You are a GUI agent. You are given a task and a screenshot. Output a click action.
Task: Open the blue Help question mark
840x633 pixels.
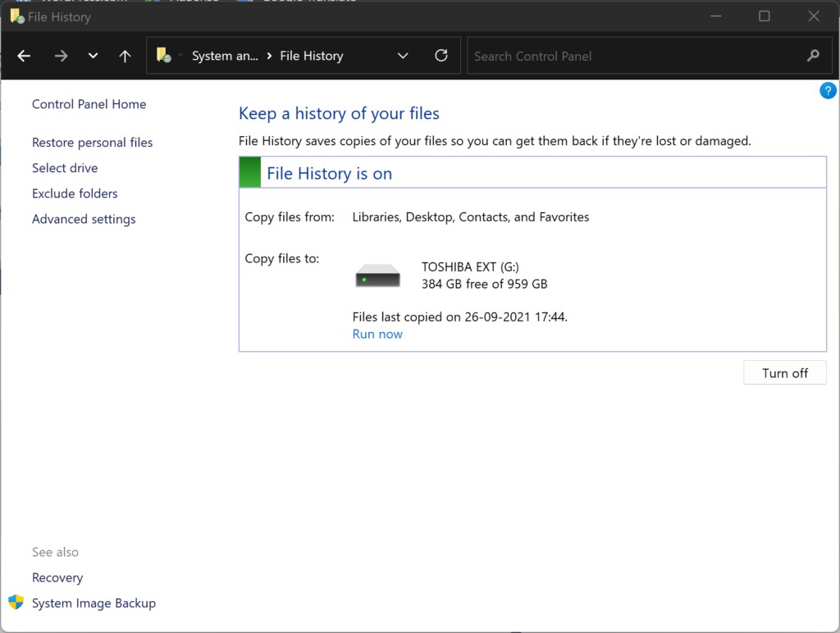[828, 90]
